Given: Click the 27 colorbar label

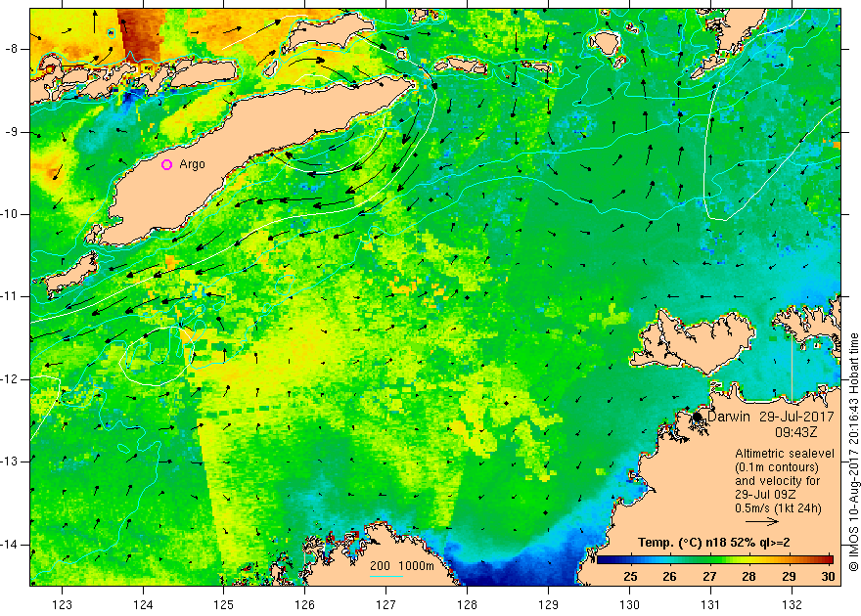Looking at the screenshot, I should click(709, 577).
